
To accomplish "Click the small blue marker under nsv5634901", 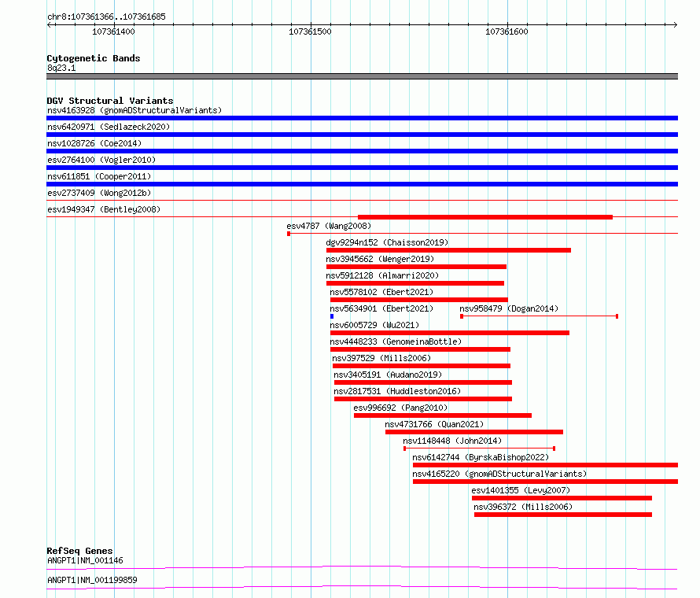I will 332,316.
